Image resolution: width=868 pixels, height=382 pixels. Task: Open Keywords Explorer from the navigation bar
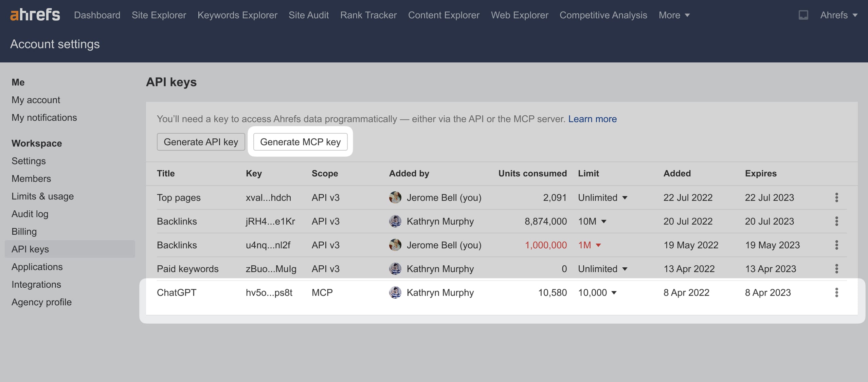[237, 15]
